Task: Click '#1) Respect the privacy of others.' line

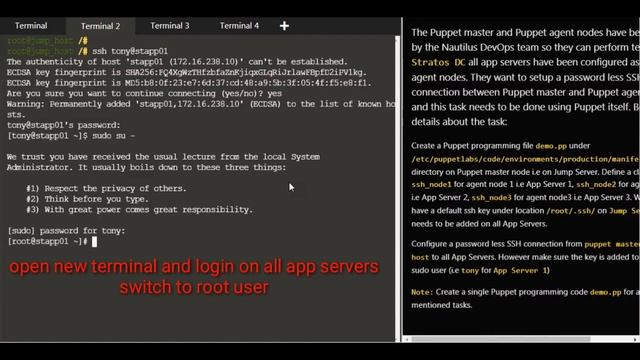Action: tap(106, 189)
